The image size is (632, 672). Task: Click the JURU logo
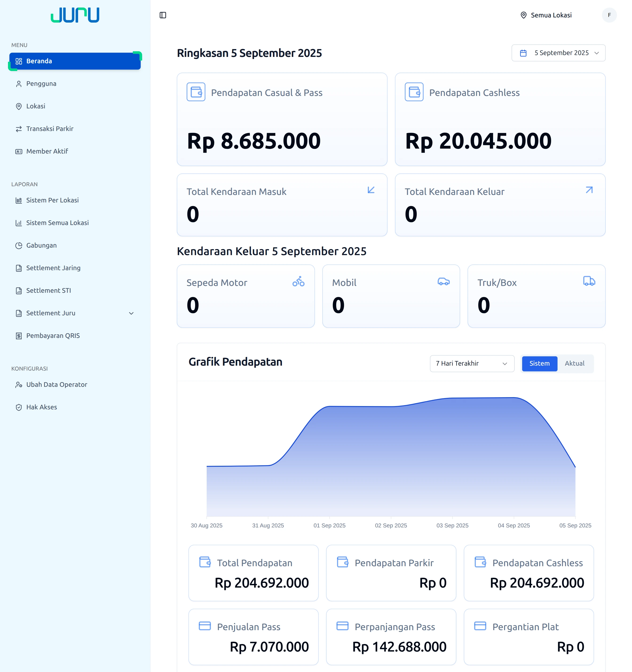pos(75,15)
